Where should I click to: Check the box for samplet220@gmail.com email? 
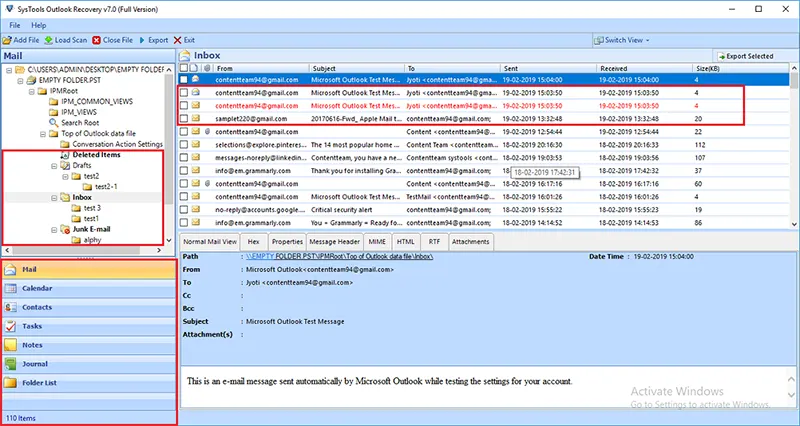pos(184,118)
